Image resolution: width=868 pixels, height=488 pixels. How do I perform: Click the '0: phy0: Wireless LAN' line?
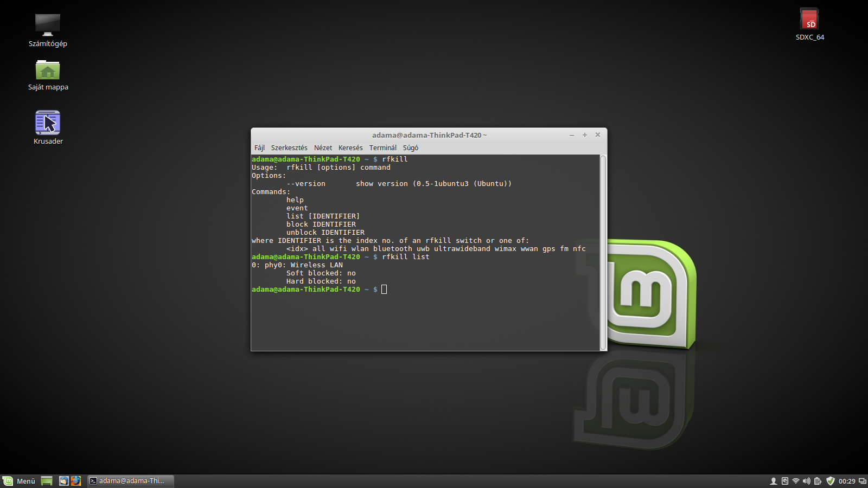pos(297,265)
